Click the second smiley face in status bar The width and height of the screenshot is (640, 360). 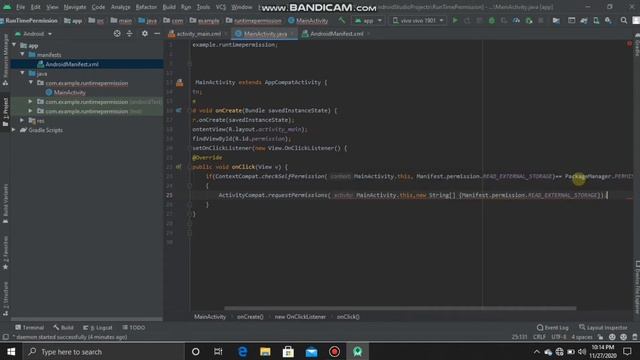[x=623, y=337]
